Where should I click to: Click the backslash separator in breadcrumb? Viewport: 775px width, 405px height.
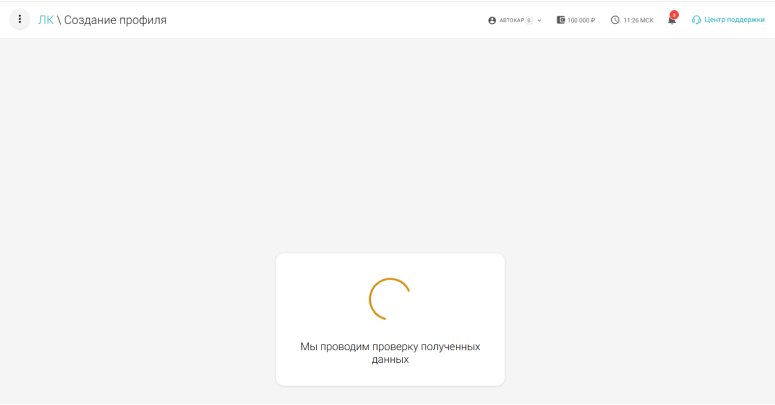59,20
